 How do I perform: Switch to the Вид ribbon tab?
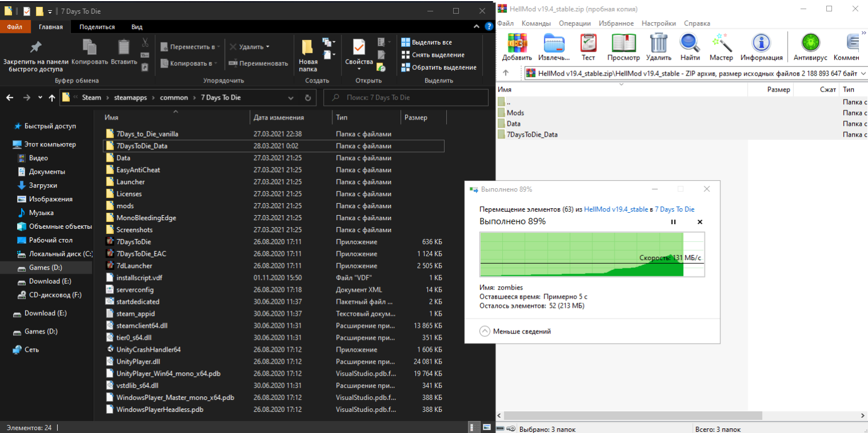point(137,27)
